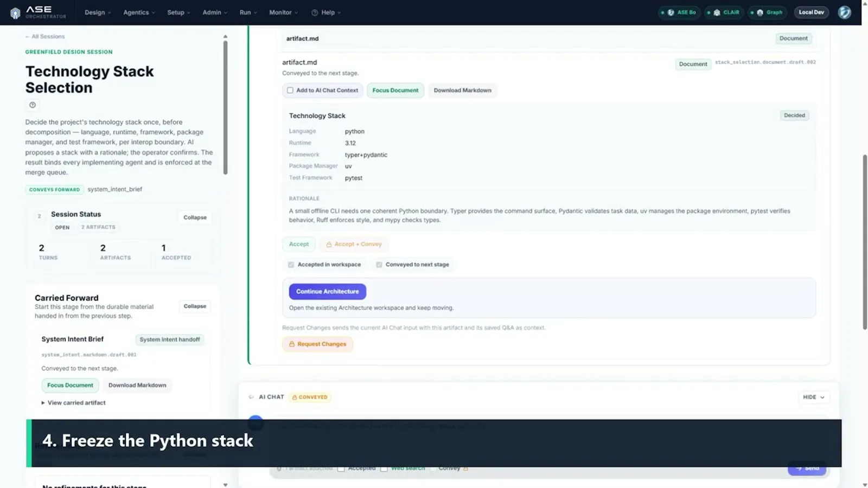Screen dimensions: 868x488
Task: Download Markdown for artifact.md
Action: pos(463,91)
